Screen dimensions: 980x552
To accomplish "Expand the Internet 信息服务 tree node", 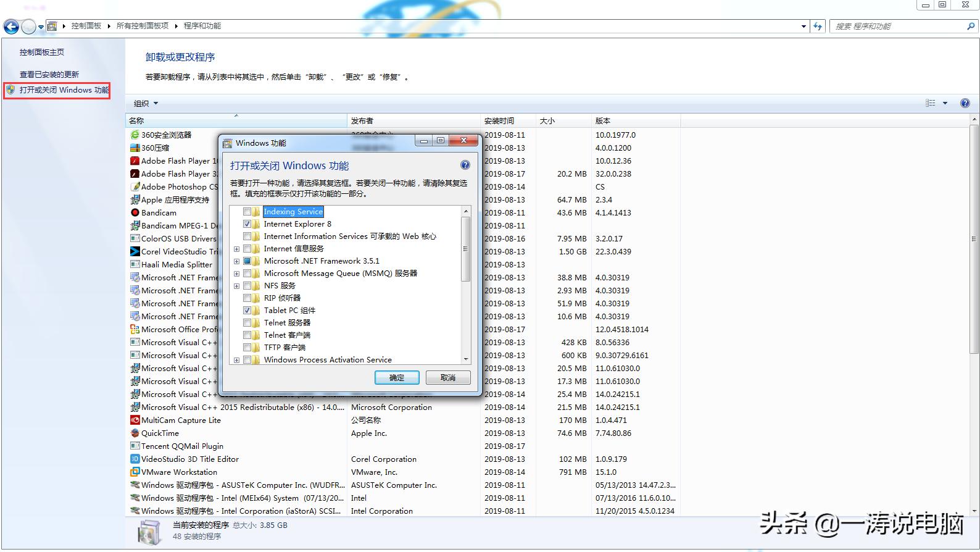I will [x=236, y=249].
